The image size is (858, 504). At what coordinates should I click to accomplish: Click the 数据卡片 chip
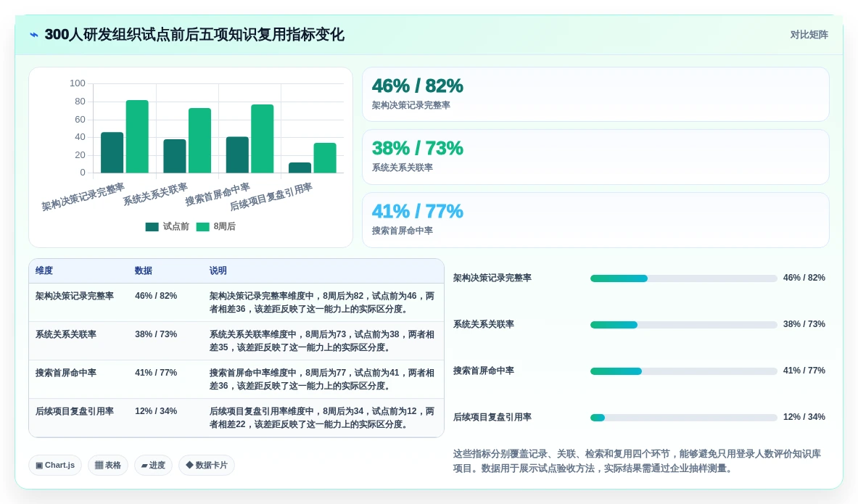click(x=206, y=465)
